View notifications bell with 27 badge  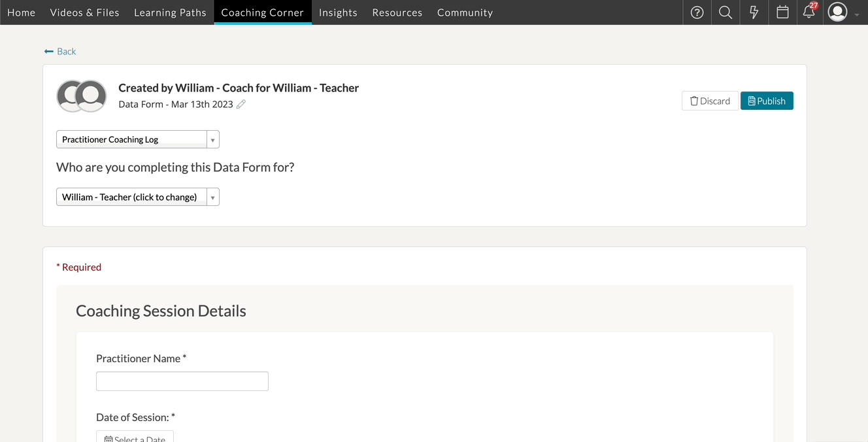809,12
